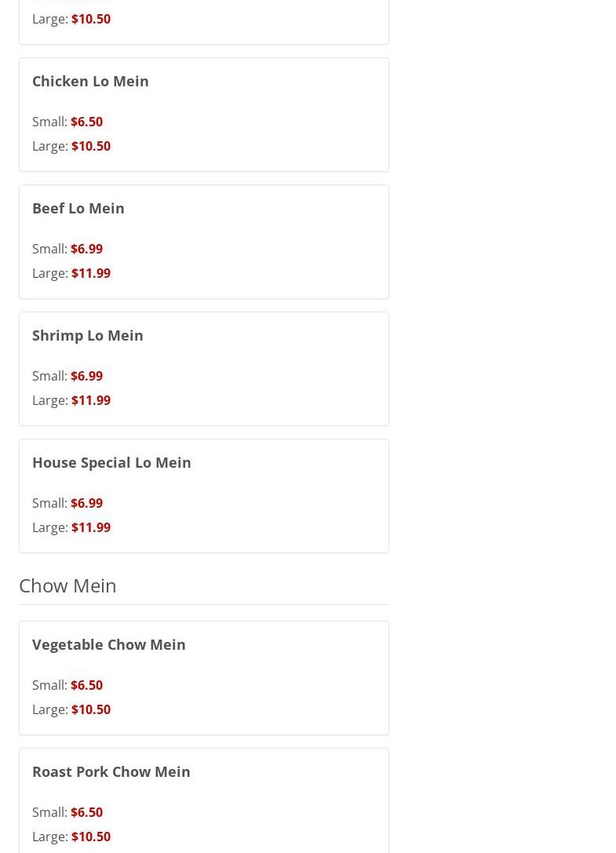
Task: Choose Small $6.50 Vegetable Chow Mein
Action: coord(67,685)
